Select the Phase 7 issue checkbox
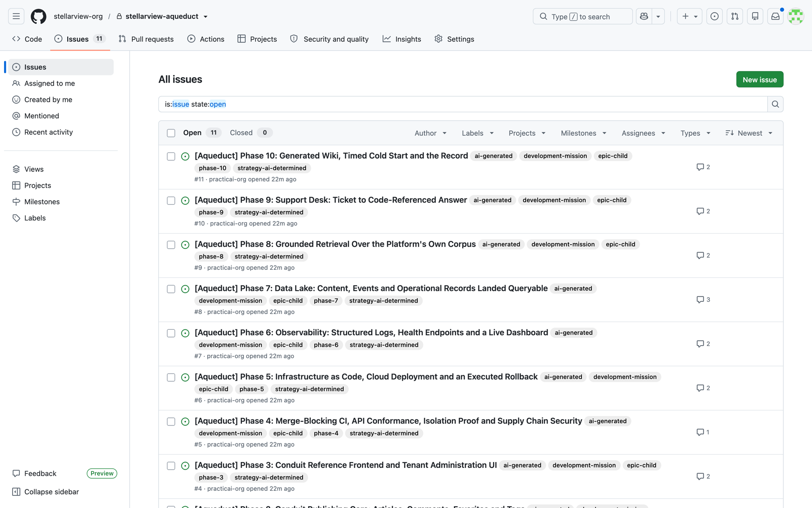 point(171,289)
